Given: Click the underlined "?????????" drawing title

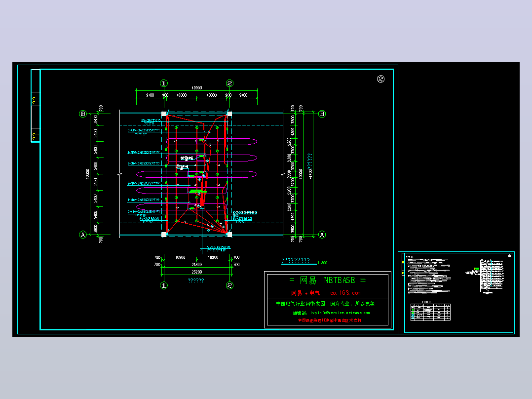Looking at the screenshot, I should click(296, 260).
